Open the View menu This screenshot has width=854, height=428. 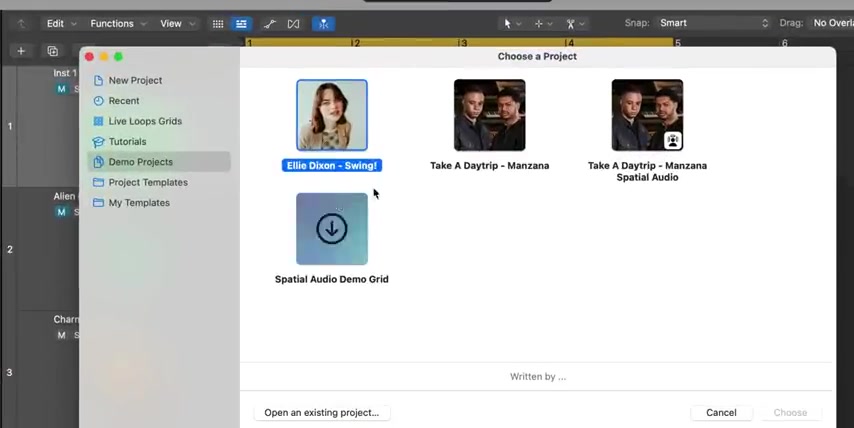click(x=170, y=23)
